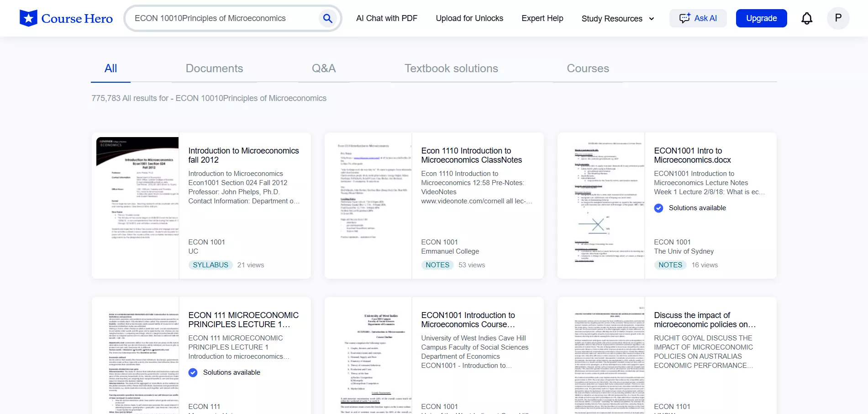Click the NOTES tag beside 16 views
The width and height of the screenshot is (868, 414).
[670, 265]
